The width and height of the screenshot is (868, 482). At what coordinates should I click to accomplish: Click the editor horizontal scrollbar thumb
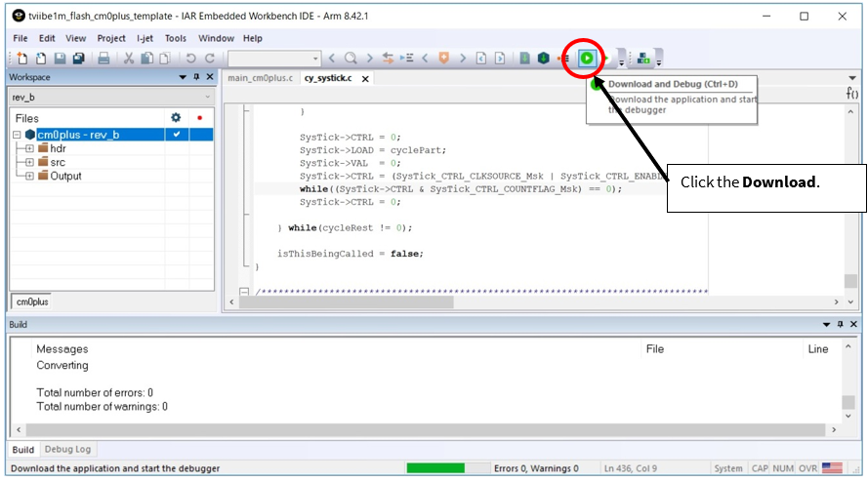(x=346, y=301)
